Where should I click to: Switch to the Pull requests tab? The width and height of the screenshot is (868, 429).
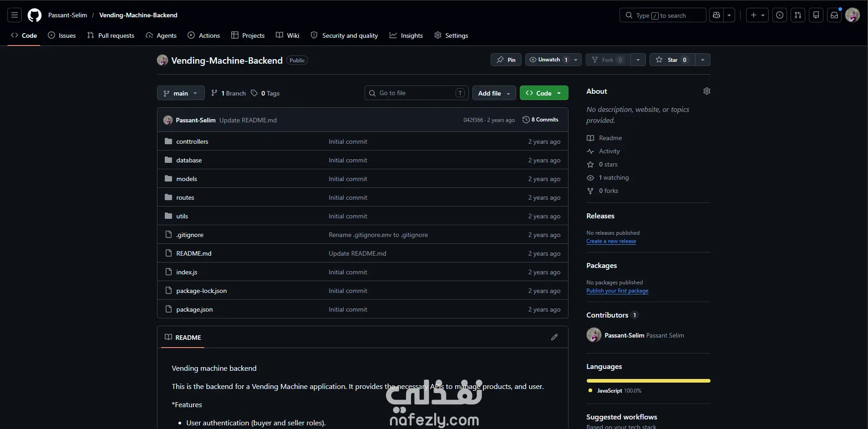point(111,35)
